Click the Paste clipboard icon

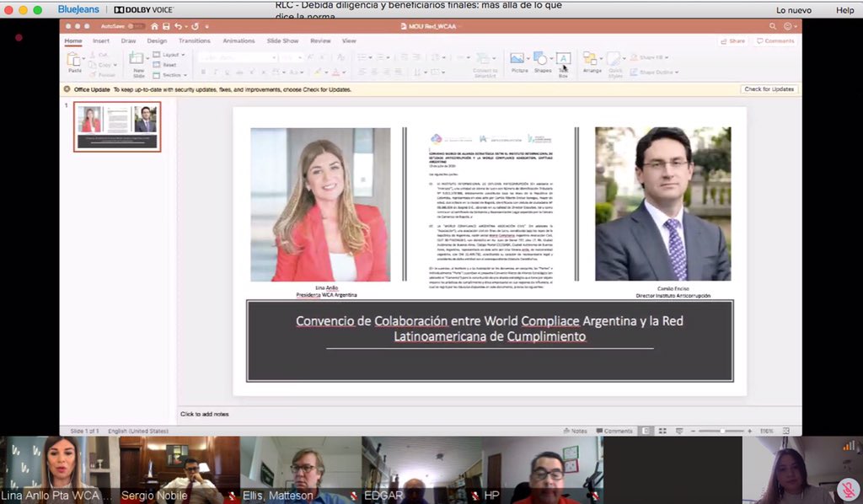pos(73,59)
